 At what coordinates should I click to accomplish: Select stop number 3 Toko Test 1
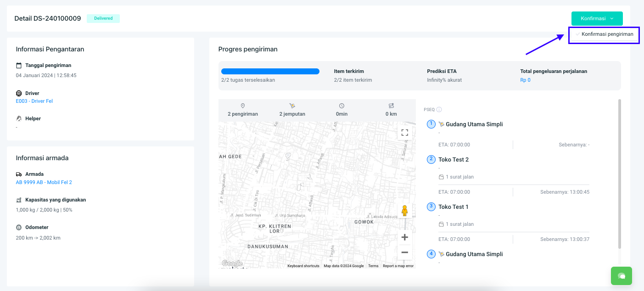453,207
